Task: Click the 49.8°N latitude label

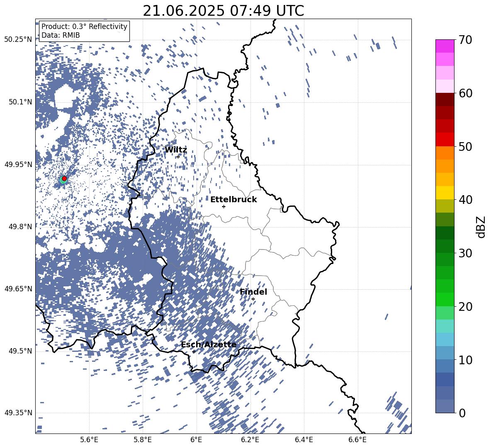Action: pyautogui.click(x=20, y=227)
